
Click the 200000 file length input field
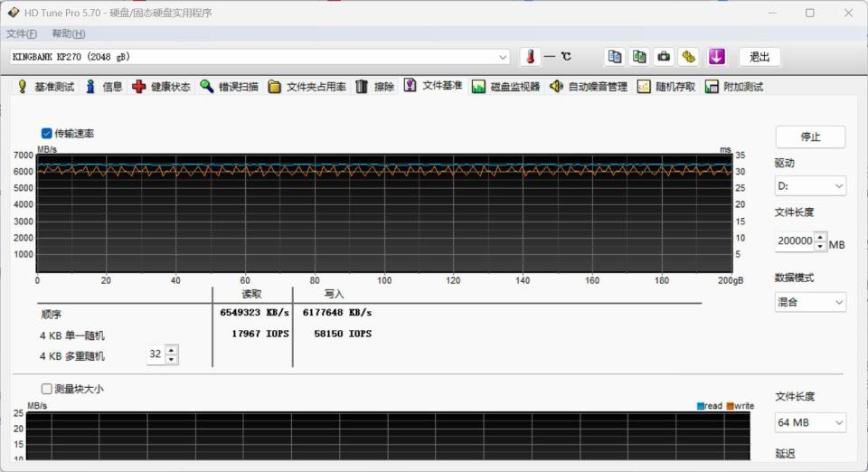[x=794, y=241]
